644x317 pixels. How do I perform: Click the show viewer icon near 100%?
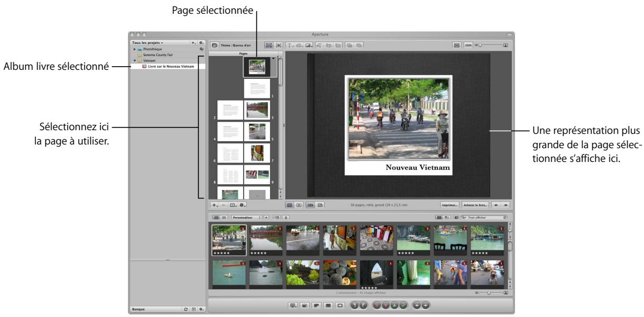point(457,46)
